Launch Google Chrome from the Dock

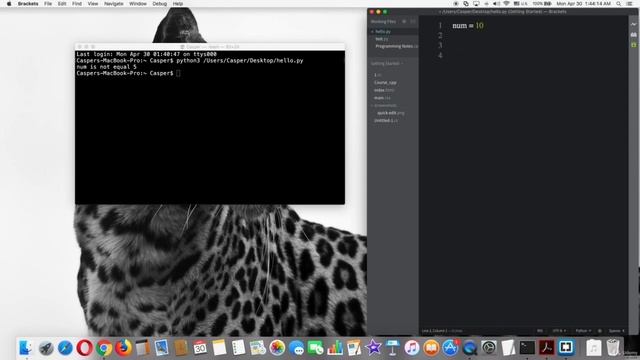[x=104, y=348]
